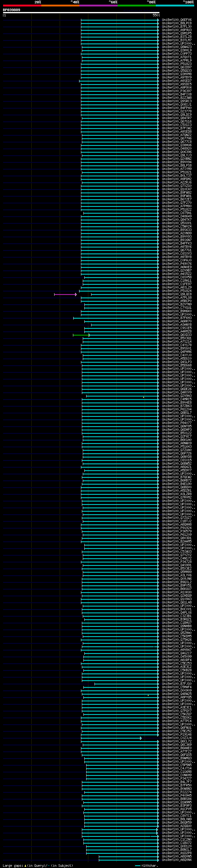Select row label UniRef100_B7FR50
Image resolution: width=197 pixels, height=868 pixels.
[x=177, y=785]
